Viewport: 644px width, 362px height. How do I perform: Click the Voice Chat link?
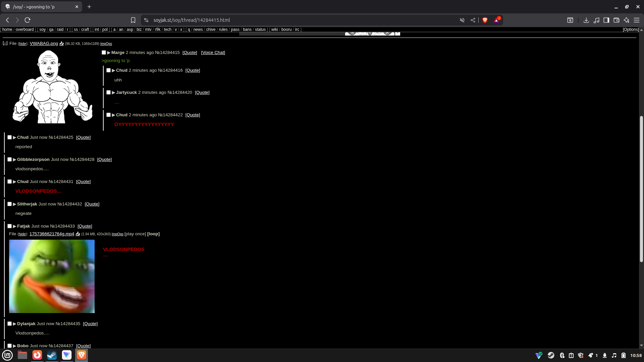[213, 53]
